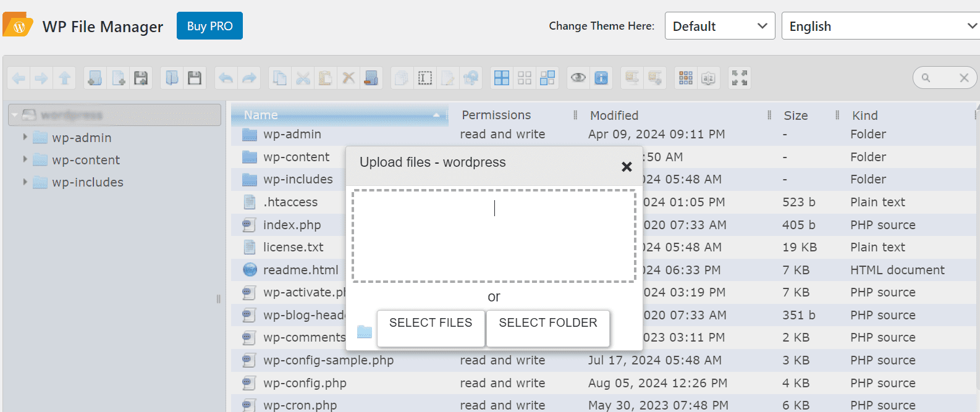Screen dimensions: 980x412
Task: Preview file with the eye icon
Action: (x=578, y=78)
